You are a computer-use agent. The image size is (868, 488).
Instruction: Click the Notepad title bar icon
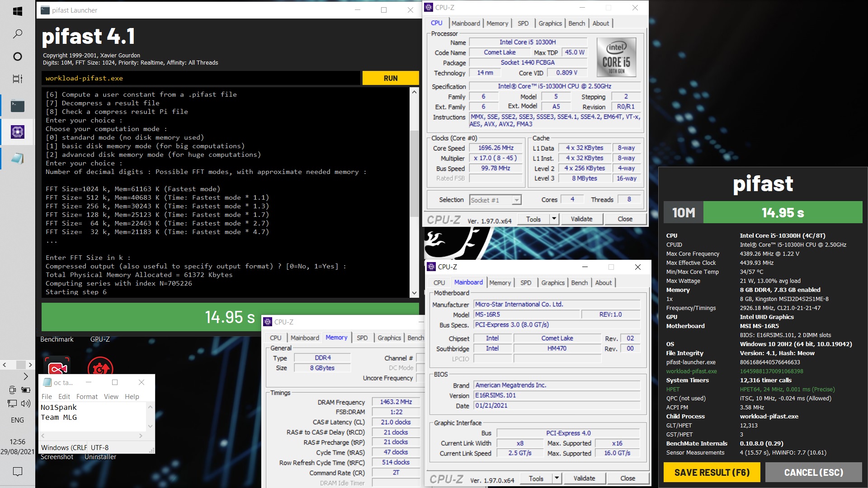[x=47, y=382]
